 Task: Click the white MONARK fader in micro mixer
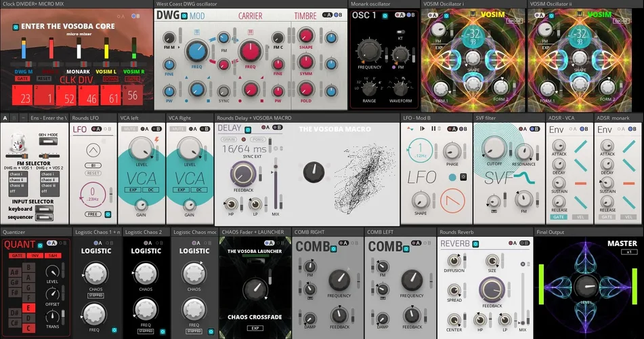click(x=79, y=49)
